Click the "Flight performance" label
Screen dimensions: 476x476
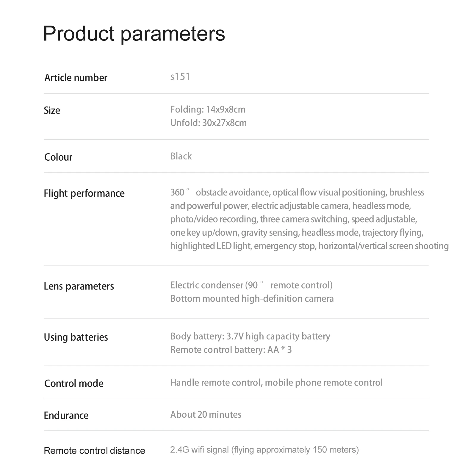[84, 193]
